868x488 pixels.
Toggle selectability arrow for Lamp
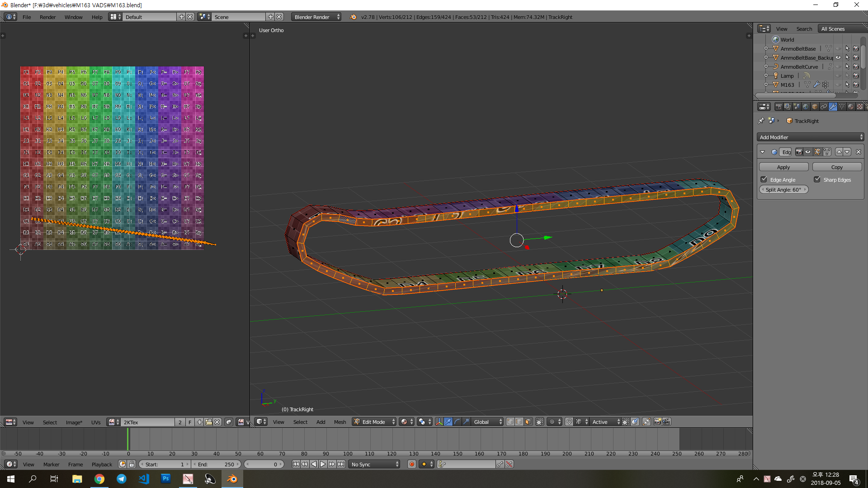847,75
